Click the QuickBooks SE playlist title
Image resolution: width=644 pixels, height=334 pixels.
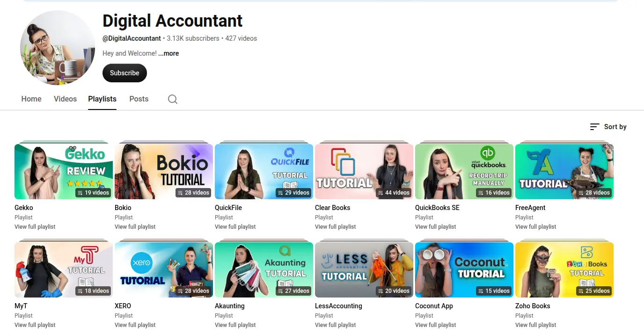pyautogui.click(x=437, y=208)
